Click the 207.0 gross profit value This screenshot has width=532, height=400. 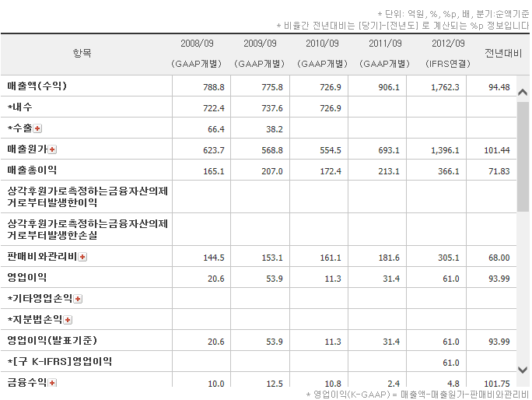(272, 171)
